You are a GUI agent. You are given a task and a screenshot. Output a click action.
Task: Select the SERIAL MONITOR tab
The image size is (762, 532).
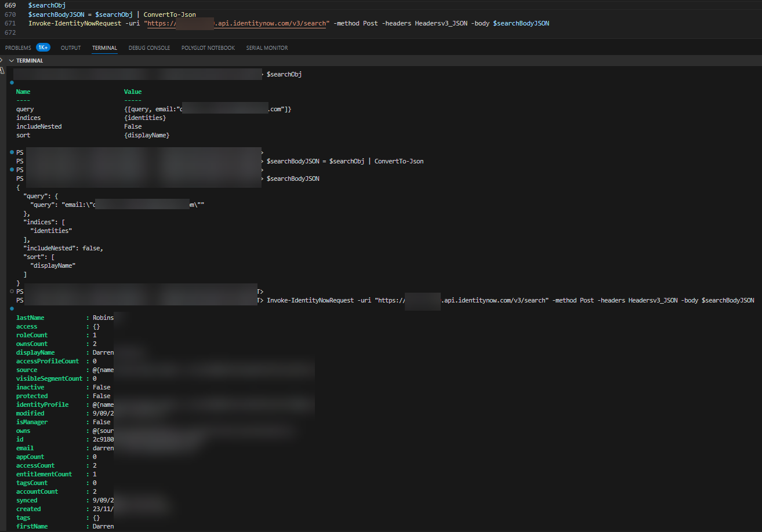tap(267, 48)
